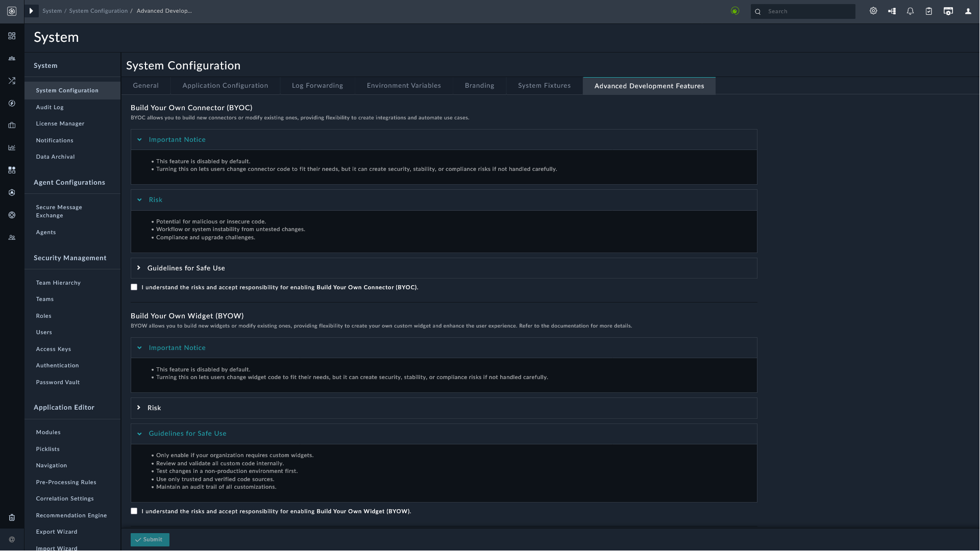Click the clipboard tasks icon in header
This screenshot has height=551, width=980.
(x=929, y=11)
